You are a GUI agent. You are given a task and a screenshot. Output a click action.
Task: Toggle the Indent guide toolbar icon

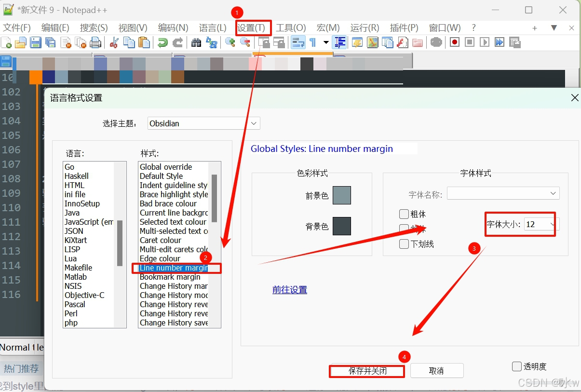pos(340,42)
